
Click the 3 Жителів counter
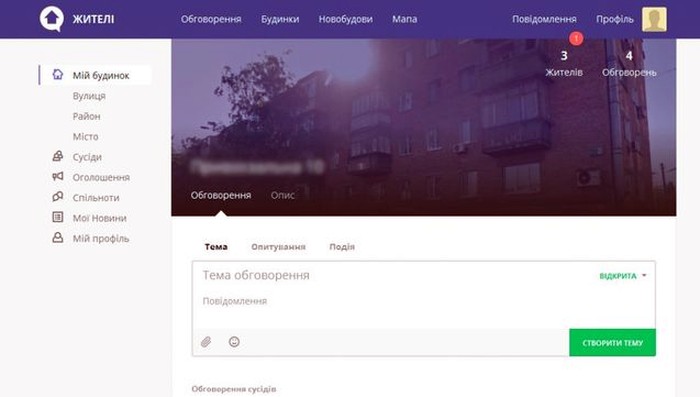[564, 63]
